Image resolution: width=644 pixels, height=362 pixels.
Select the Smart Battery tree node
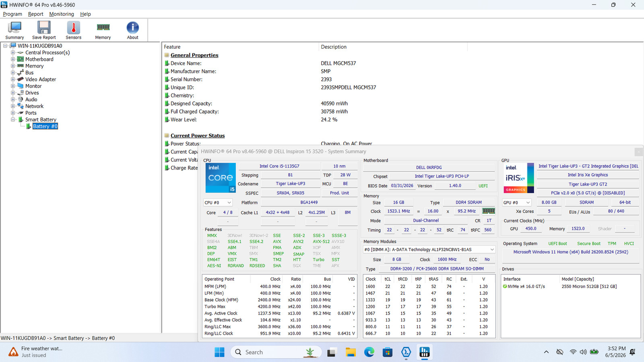(x=41, y=119)
